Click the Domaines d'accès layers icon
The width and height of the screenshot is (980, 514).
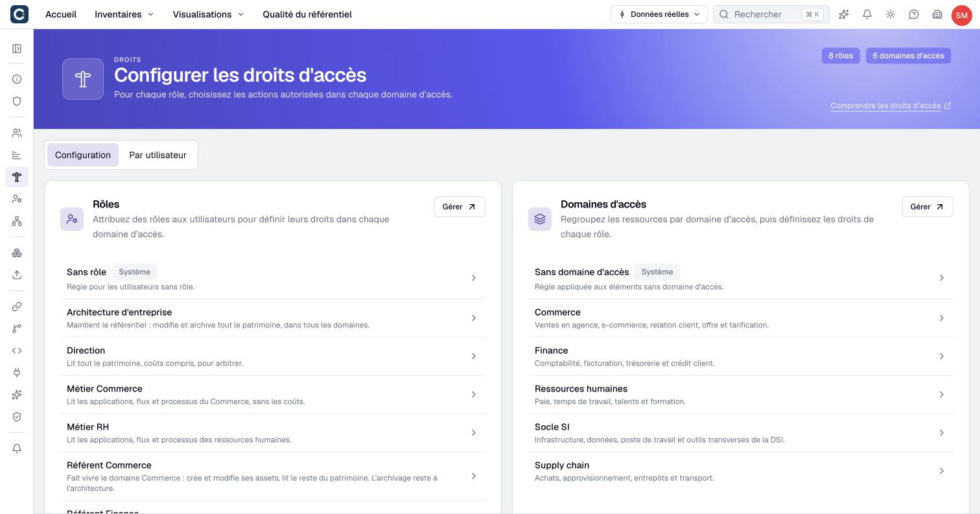coord(540,219)
